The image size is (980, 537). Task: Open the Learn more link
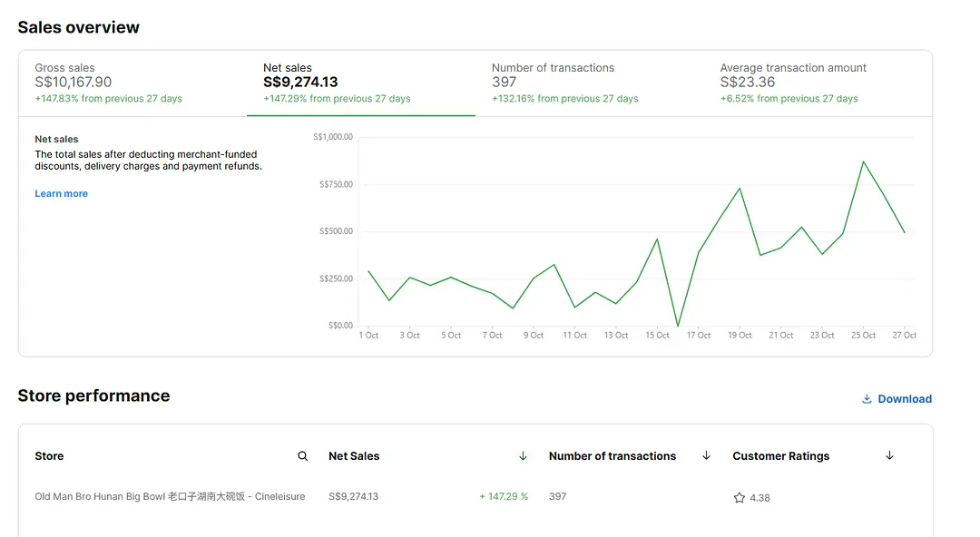(x=62, y=194)
